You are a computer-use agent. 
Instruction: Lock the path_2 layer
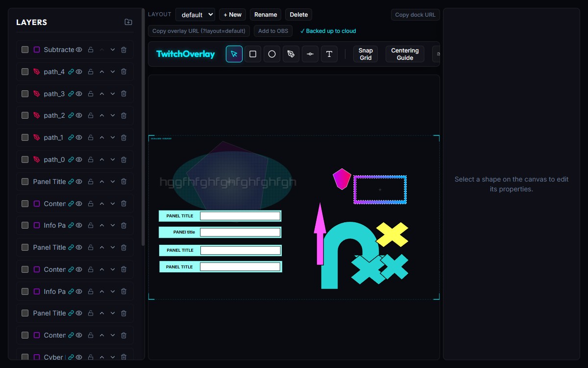click(x=91, y=115)
